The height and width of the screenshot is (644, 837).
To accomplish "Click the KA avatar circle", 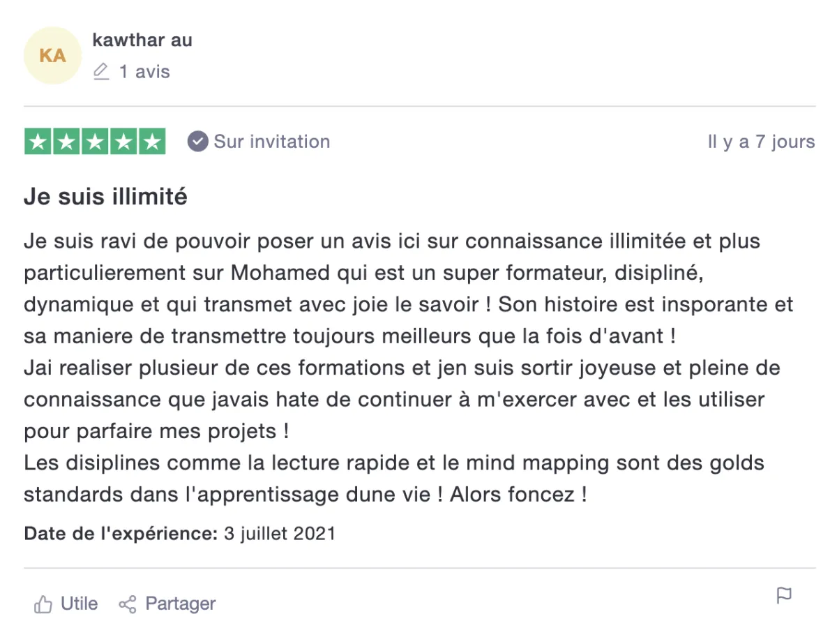I will point(52,56).
